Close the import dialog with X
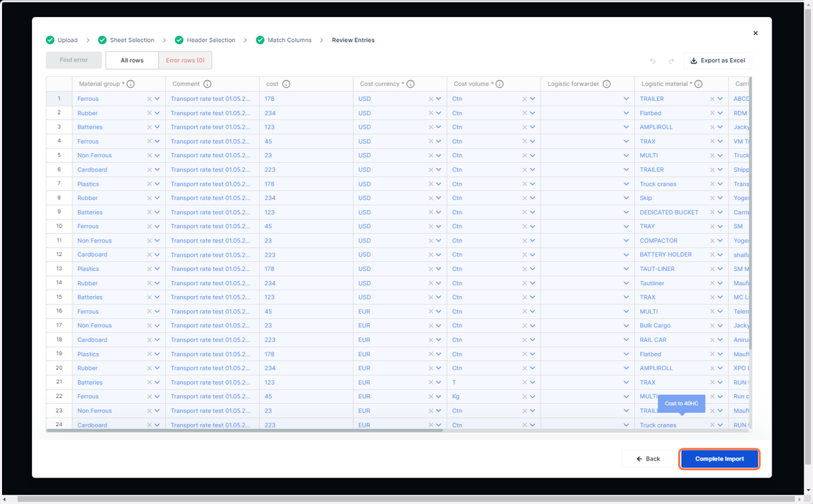 click(x=755, y=33)
